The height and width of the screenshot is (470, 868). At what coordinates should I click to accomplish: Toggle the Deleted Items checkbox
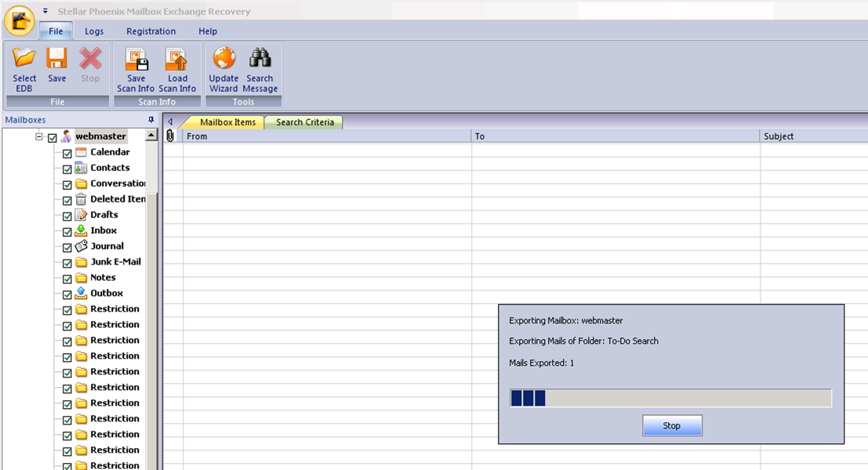pos(67,201)
